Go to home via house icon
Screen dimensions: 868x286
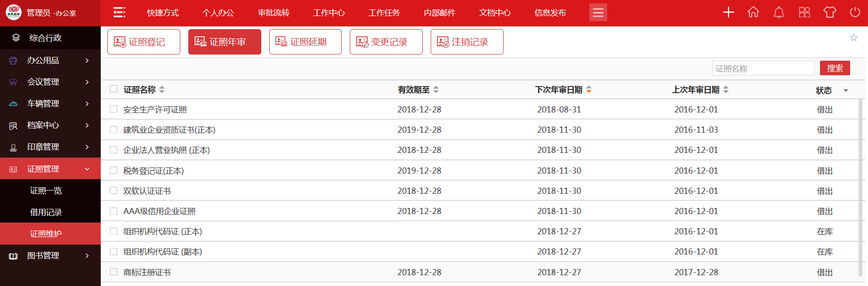pyautogui.click(x=753, y=13)
